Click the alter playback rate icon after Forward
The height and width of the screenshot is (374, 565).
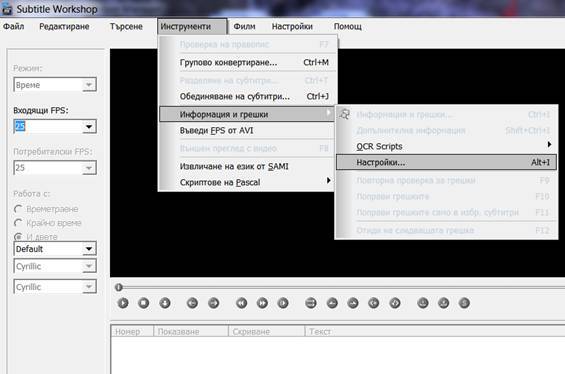coord(283,303)
